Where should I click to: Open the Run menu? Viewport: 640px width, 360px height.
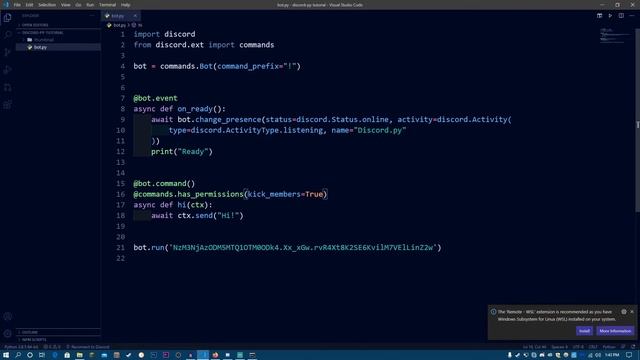[x=90, y=5]
